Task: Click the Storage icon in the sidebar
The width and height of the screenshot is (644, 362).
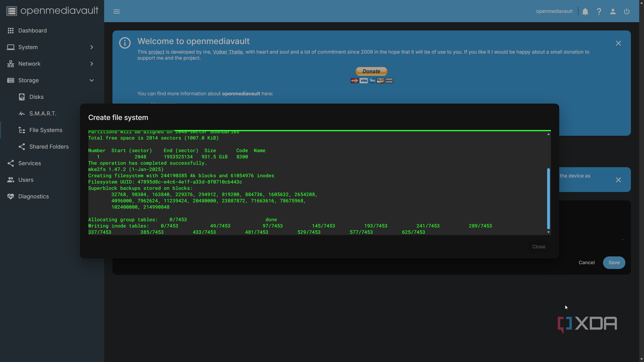Action: [x=11, y=80]
